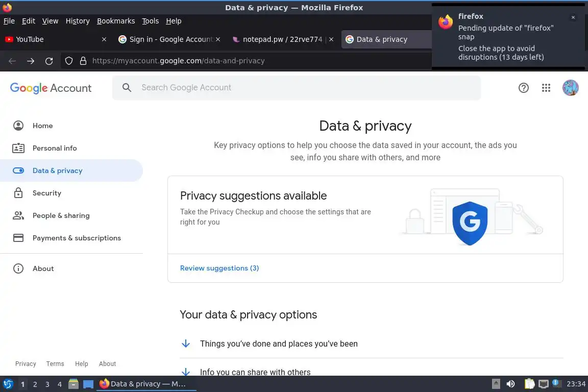Open the Help question mark icon

tap(523, 88)
